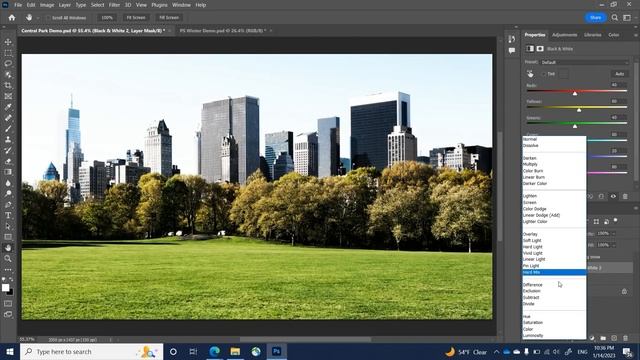Select the Horizontal Type tool
This screenshot has width=640, height=360.
[x=8, y=215]
